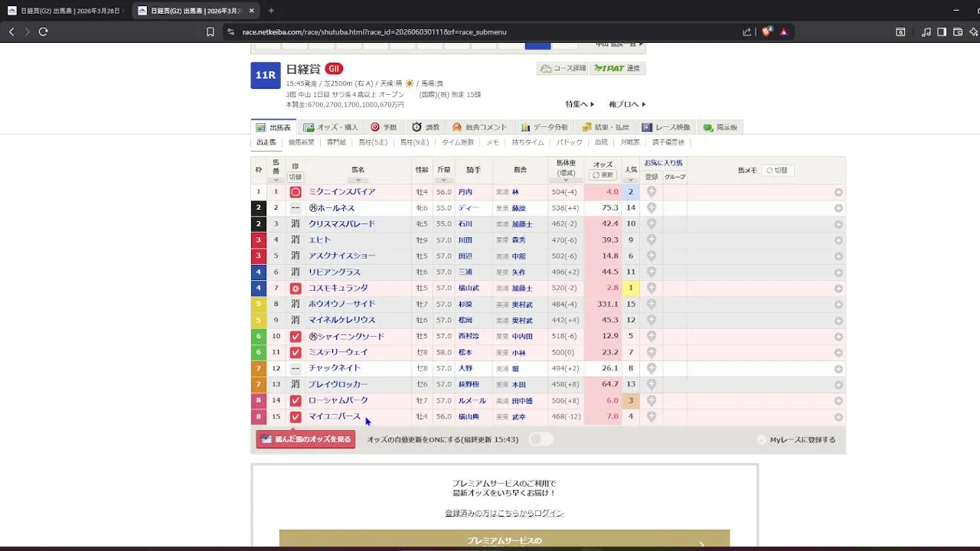Expand the 馬体重 sort dropdown

coord(566,181)
